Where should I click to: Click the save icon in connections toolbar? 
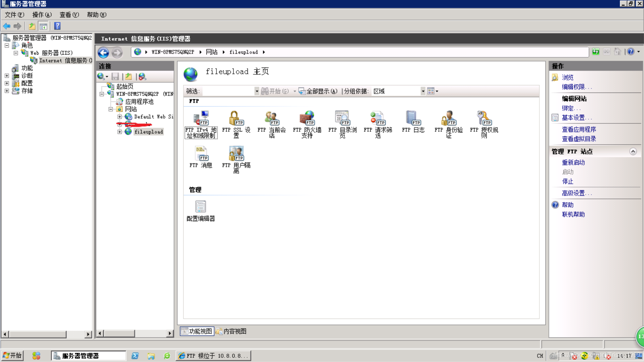coord(115,77)
